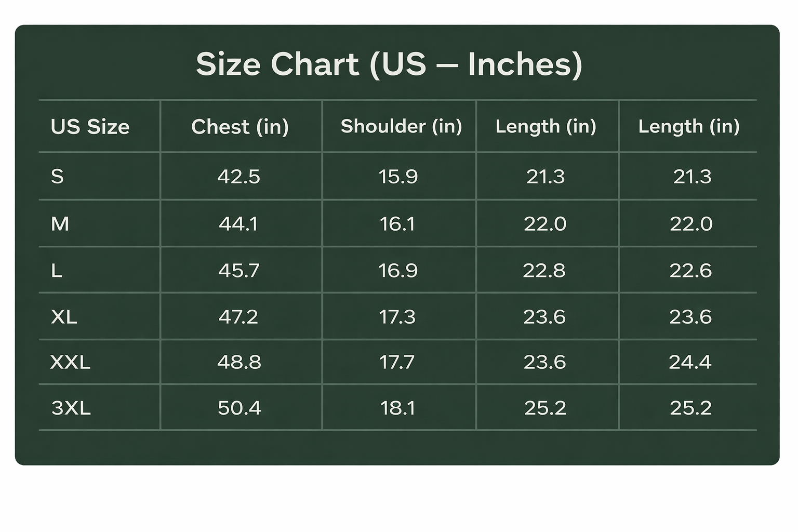This screenshot has width=798, height=532.
Task: Select the XXL size row label
Action: [x=70, y=362]
